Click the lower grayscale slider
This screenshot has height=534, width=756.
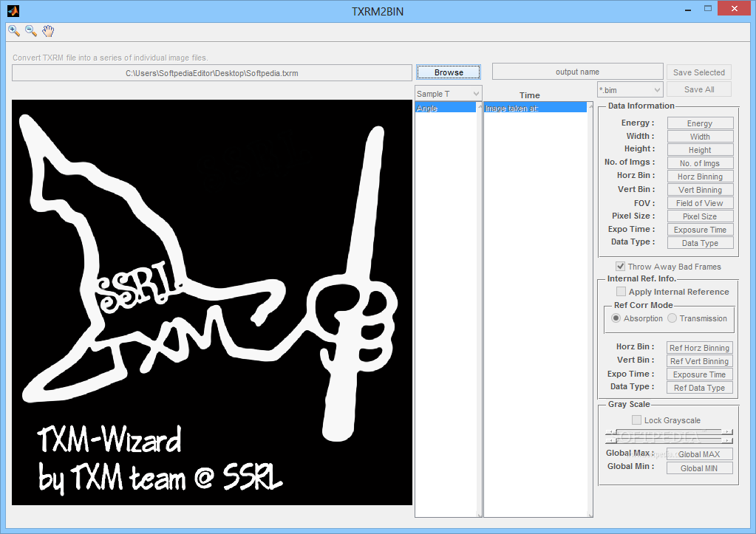(669, 440)
